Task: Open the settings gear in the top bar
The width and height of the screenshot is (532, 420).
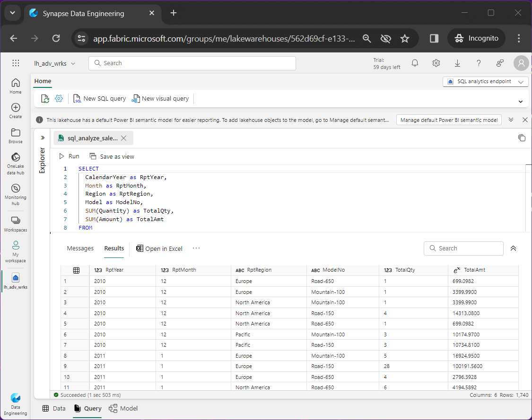Action: tap(436, 63)
